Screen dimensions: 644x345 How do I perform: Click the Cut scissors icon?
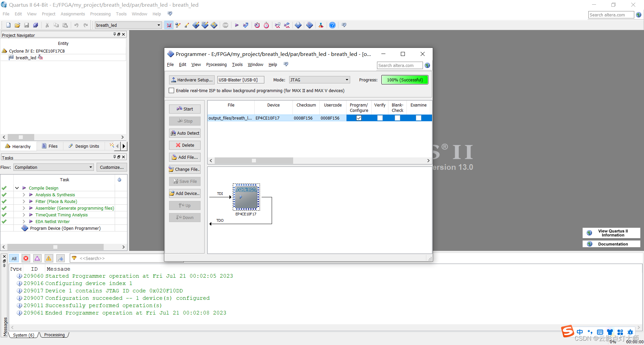pos(47,25)
